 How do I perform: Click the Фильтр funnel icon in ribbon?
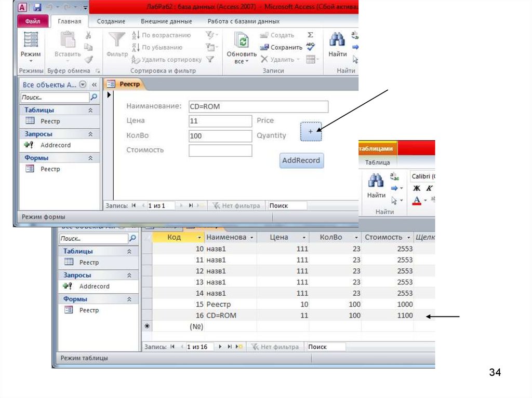[117, 41]
